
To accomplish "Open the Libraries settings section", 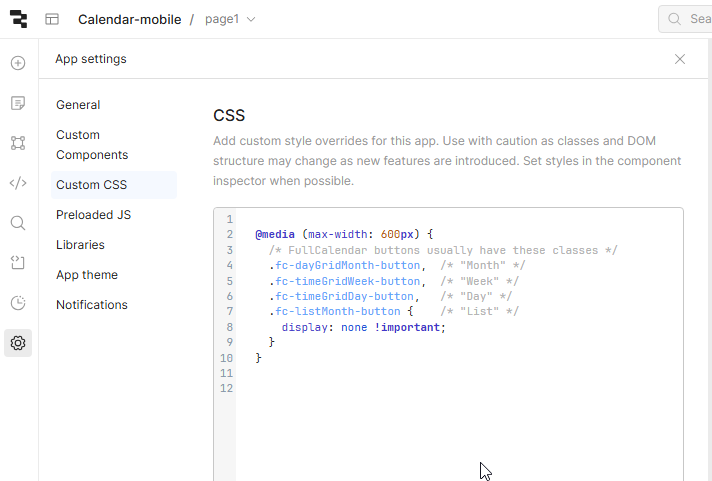I will [x=80, y=245].
